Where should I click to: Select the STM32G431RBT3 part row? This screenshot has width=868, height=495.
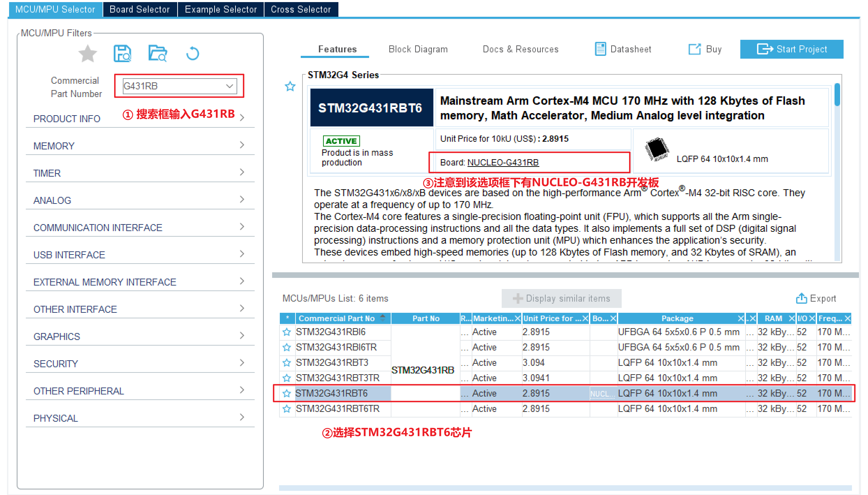[565, 363]
